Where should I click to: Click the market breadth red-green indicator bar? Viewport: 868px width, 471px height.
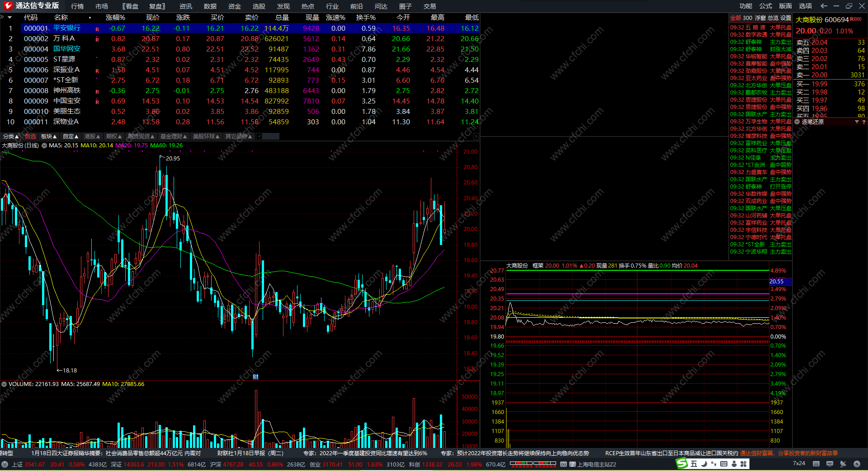(533, 464)
